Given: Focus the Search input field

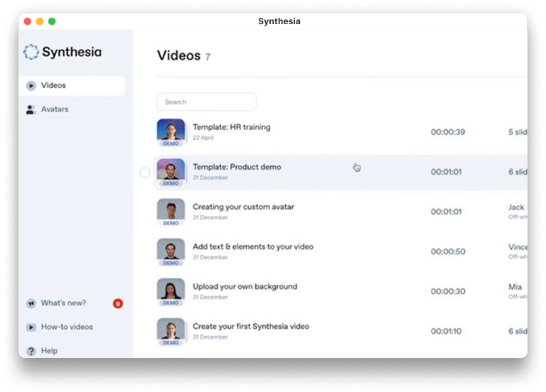Looking at the screenshot, I should coord(207,102).
